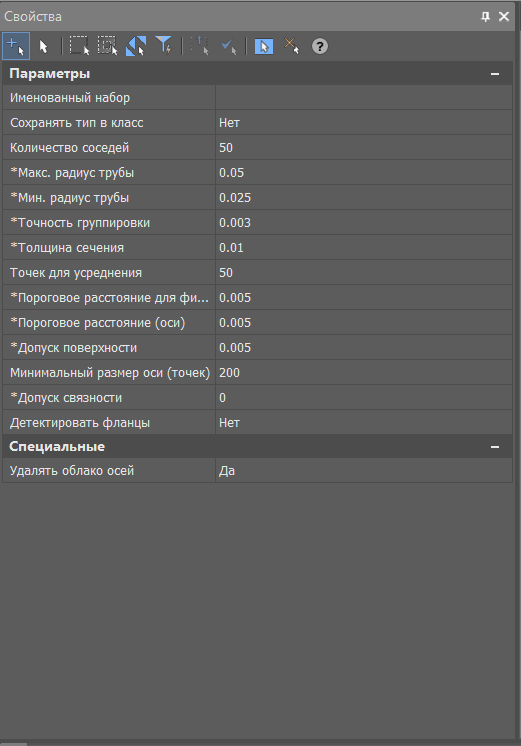Screen dimensions: 521x746
Task: Toggle the Сохранять тип в класс value
Action: tap(364, 123)
